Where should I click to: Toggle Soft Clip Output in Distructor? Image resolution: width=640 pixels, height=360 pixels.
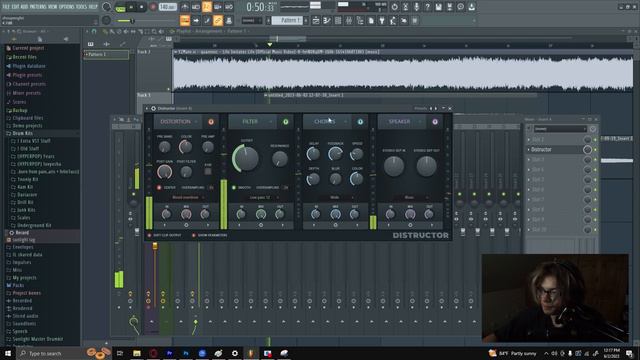pos(149,236)
